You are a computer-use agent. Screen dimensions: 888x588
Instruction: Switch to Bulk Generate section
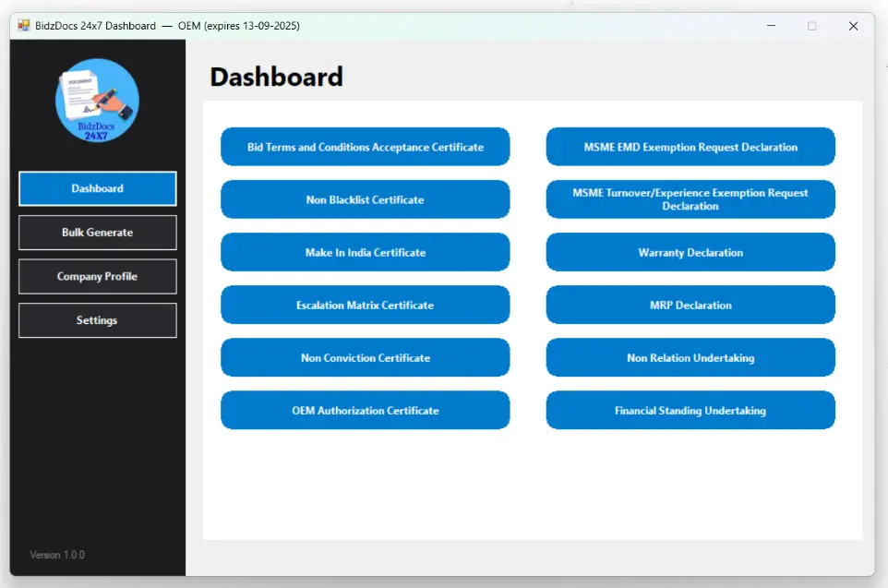point(98,233)
